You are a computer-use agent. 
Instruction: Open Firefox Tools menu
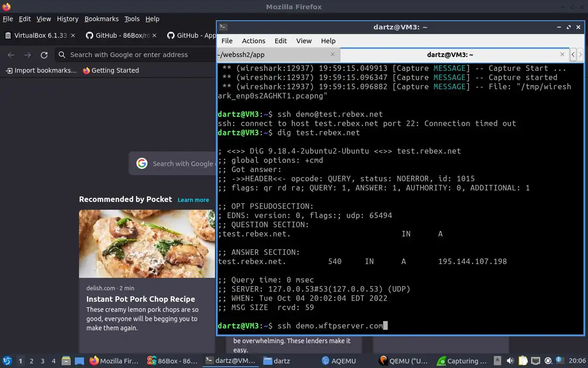(x=132, y=19)
